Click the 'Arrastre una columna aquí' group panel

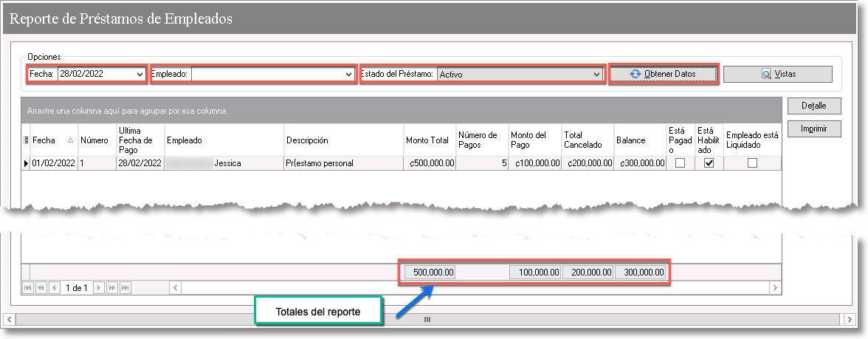tap(402, 111)
